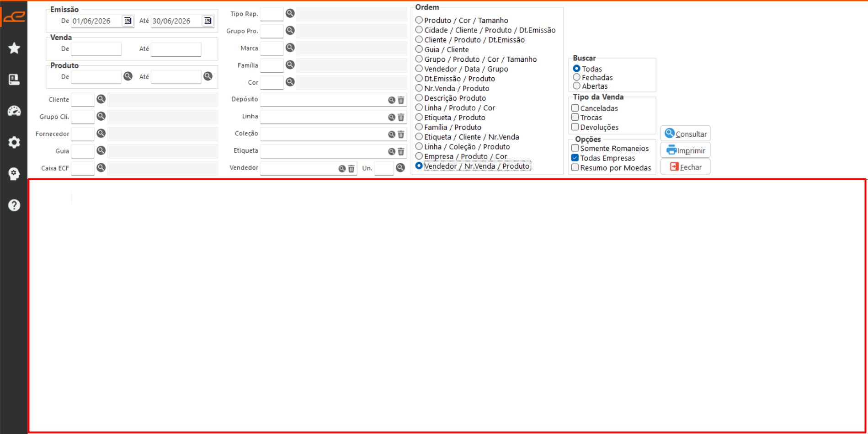The width and height of the screenshot is (868, 434).
Task: Open help question mark icon
Action: tap(14, 205)
